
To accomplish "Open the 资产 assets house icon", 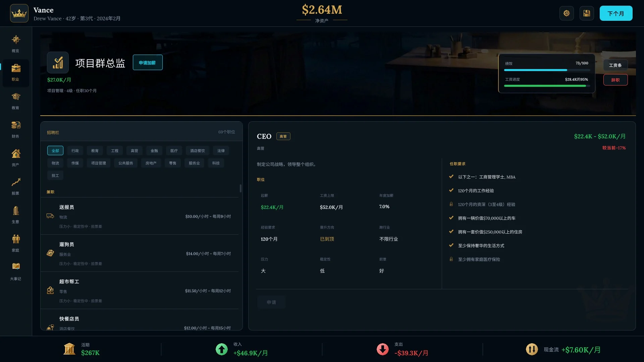I will (15, 154).
